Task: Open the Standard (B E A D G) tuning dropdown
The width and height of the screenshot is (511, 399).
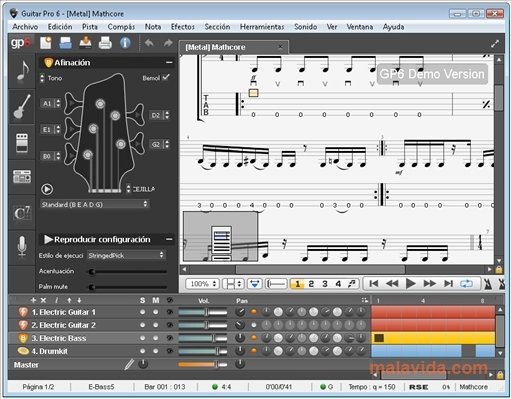Action: [x=95, y=204]
